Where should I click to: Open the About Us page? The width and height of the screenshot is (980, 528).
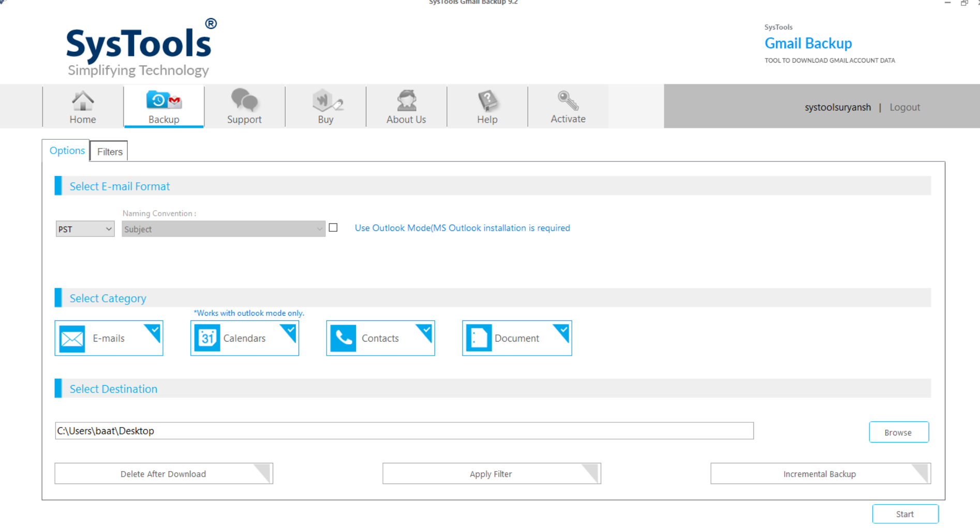(x=406, y=106)
